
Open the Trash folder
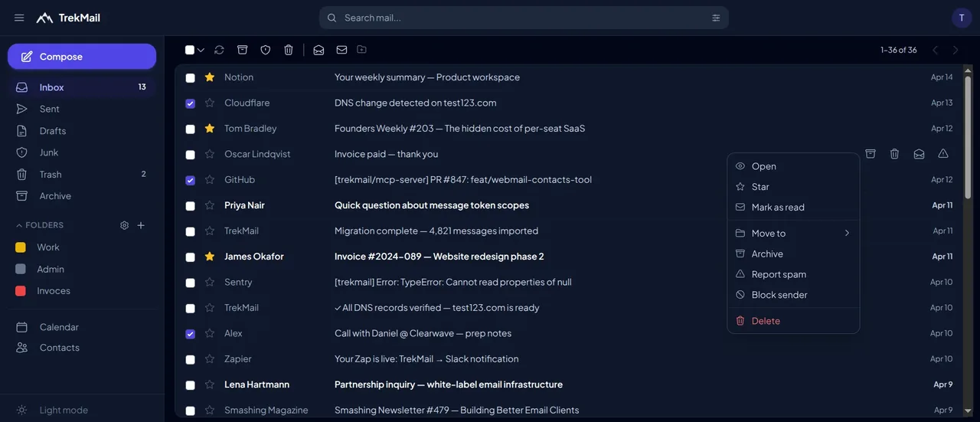[x=82, y=175]
